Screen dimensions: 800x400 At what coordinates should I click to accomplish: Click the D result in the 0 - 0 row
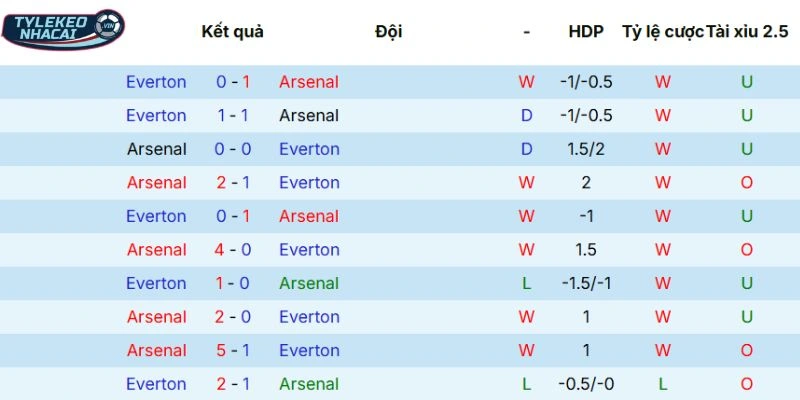(526, 149)
